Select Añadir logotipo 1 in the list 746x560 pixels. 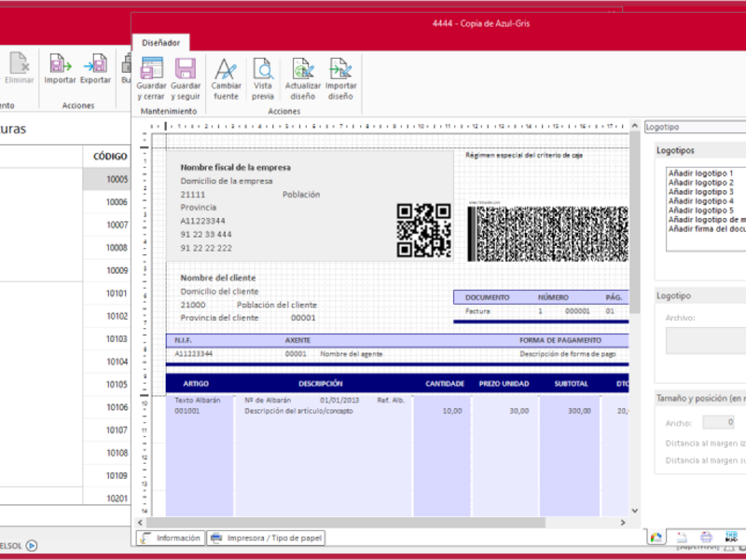click(x=700, y=173)
